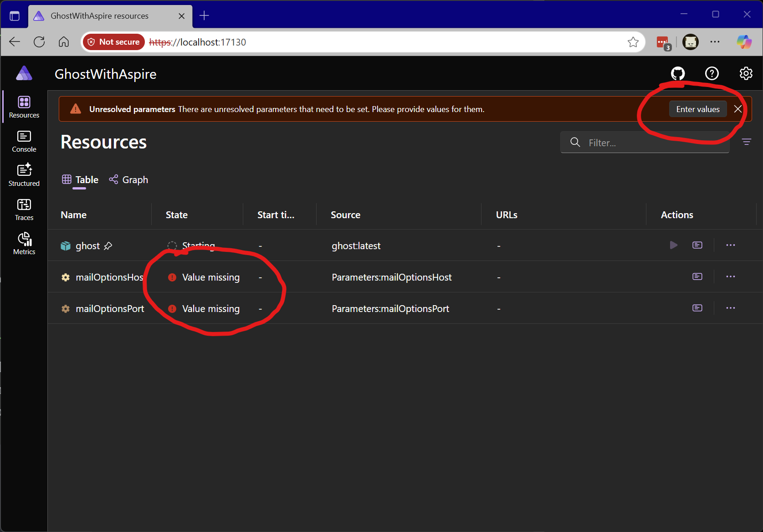Expand more actions menu for ghost row
This screenshot has height=532, width=763.
point(731,245)
